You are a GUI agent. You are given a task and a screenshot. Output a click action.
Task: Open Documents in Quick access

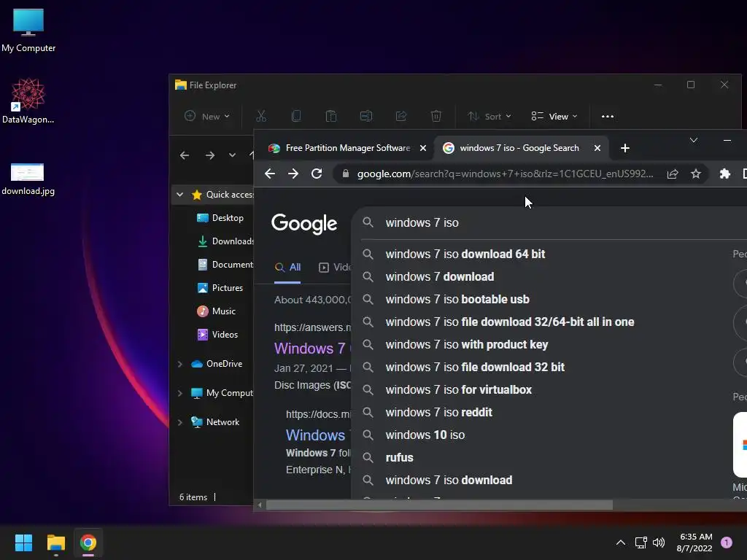coord(225,264)
